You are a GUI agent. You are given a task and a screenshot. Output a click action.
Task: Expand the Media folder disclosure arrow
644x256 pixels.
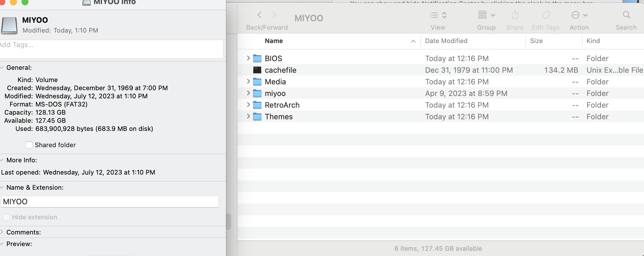[x=248, y=81]
